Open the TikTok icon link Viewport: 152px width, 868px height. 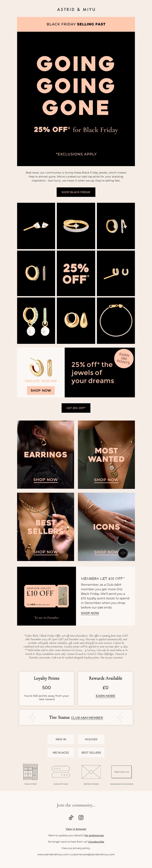(71, 817)
